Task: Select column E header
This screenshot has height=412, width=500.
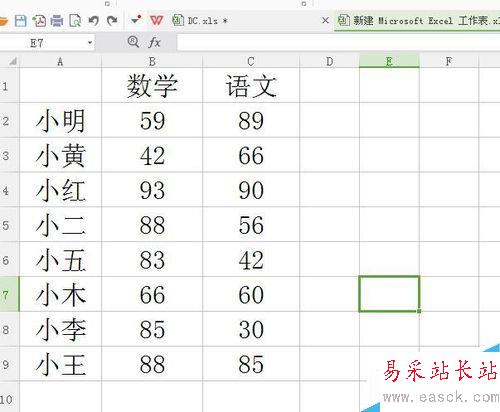Action: tap(389, 61)
